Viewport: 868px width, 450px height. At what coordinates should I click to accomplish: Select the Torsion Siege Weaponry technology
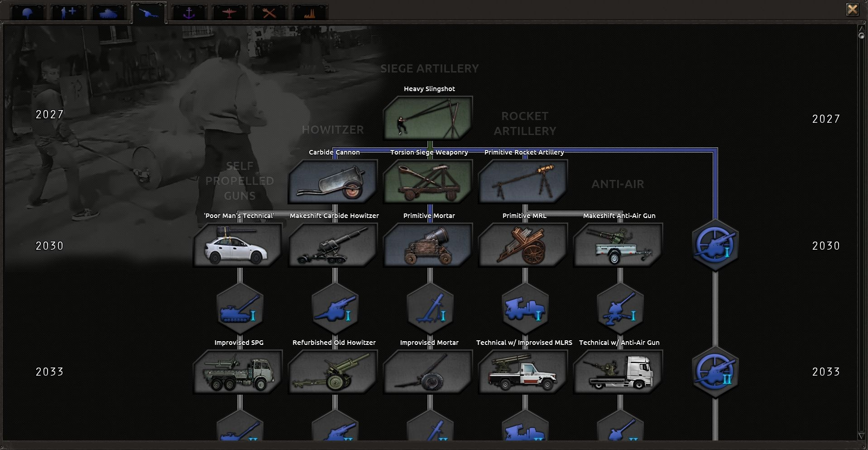[x=428, y=181]
